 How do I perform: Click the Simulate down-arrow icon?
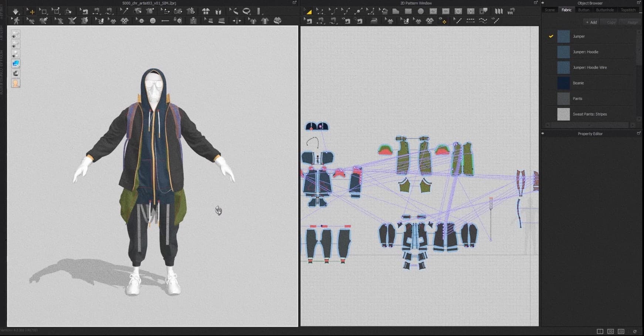tap(16, 11)
